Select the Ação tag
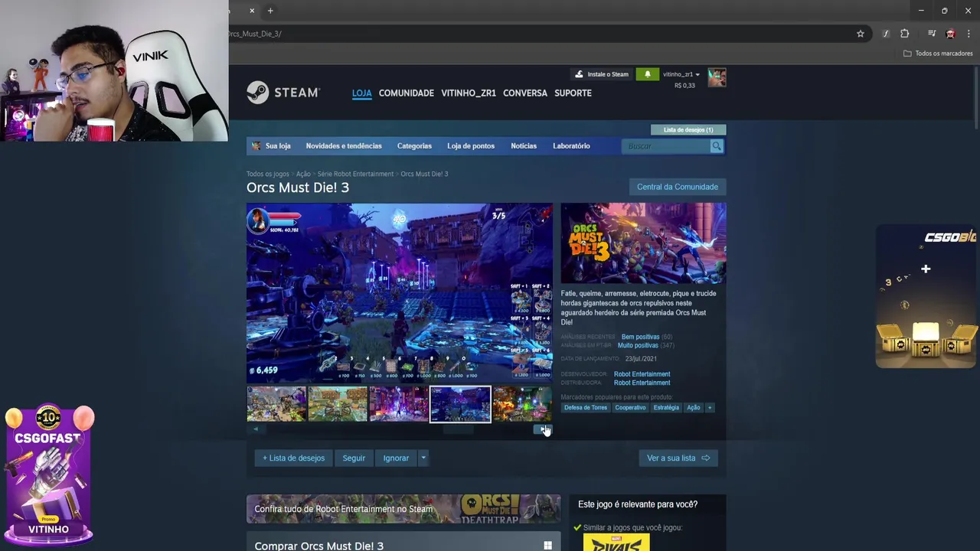The height and width of the screenshot is (551, 980). coord(693,408)
